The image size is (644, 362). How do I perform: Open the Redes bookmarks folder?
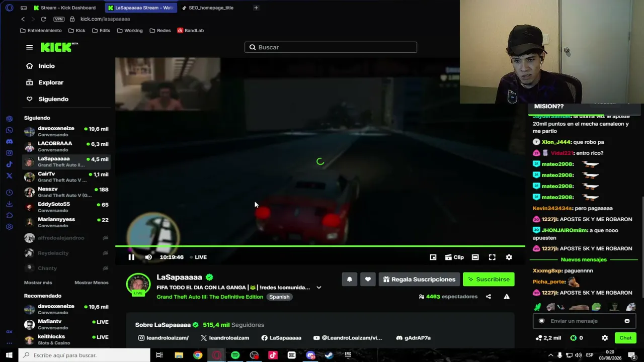[x=160, y=31]
